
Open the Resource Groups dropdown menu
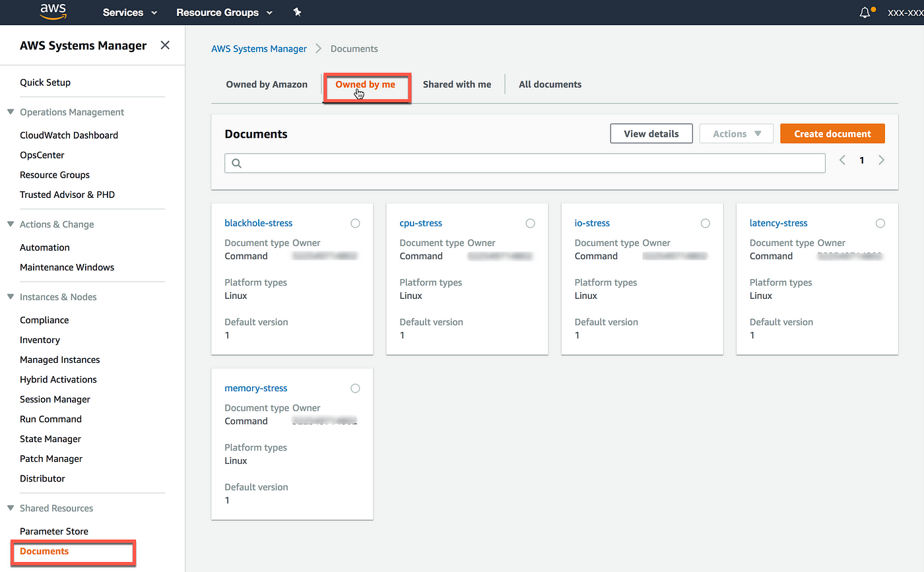(224, 13)
